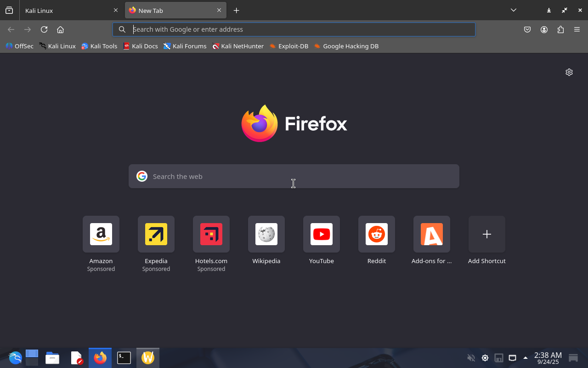The height and width of the screenshot is (368, 588).
Task: Open Save to Pocket icon
Action: click(527, 29)
